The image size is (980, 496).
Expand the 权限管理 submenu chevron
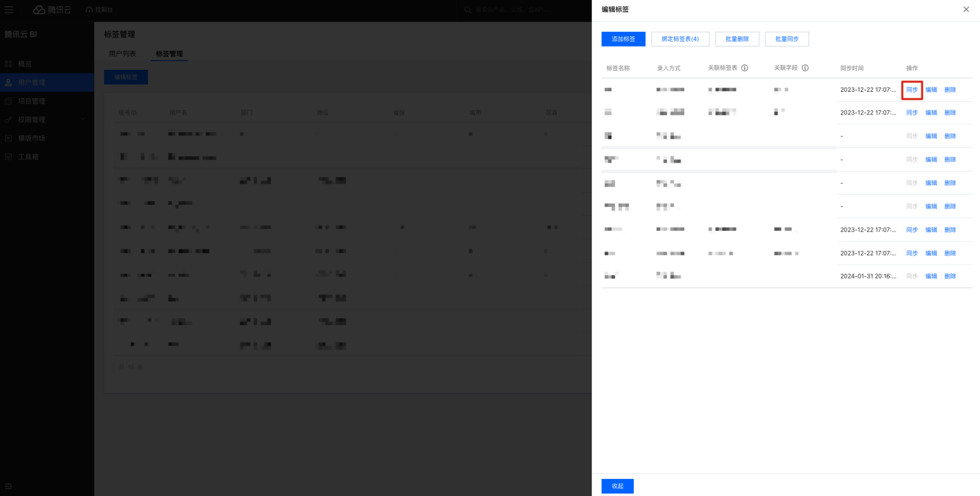click(83, 119)
